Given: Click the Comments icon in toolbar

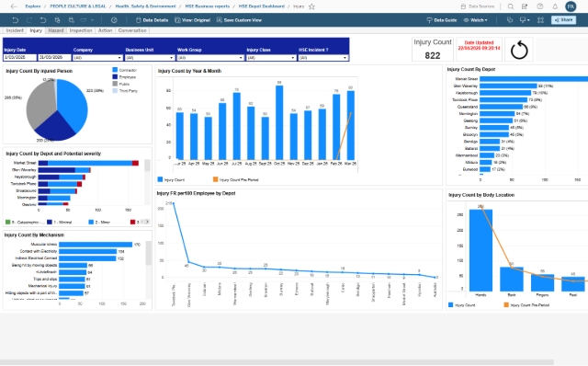Looking at the screenshot, I should pos(510,20).
